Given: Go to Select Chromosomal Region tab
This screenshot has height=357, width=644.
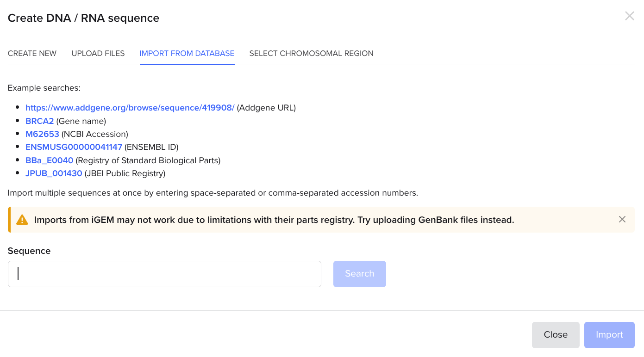Looking at the screenshot, I should click(311, 53).
